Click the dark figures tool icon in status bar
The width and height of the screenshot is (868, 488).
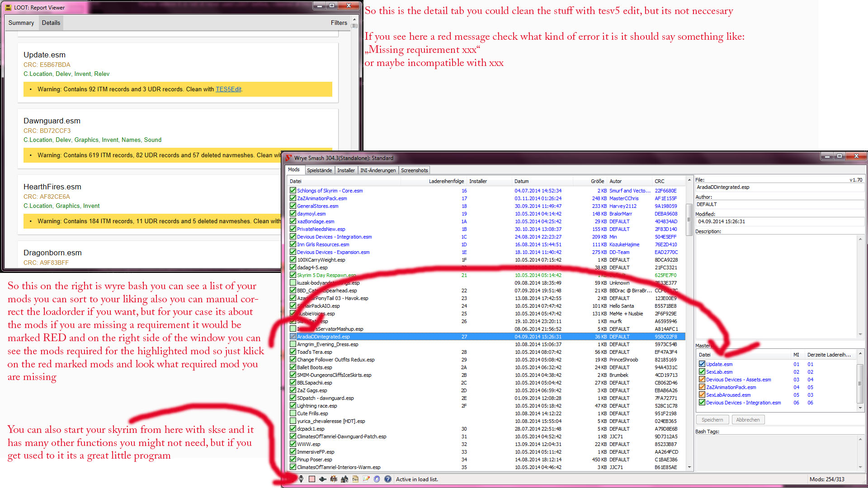344,479
